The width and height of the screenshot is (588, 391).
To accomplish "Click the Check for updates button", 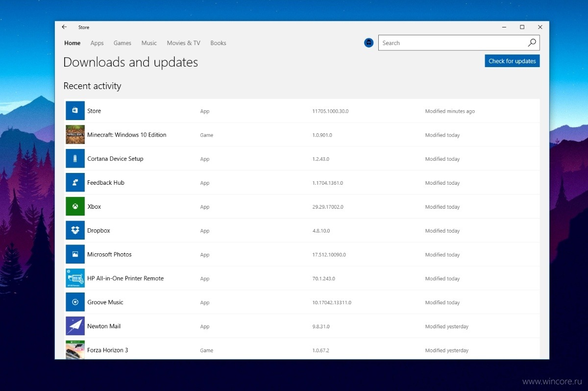I will coord(512,61).
